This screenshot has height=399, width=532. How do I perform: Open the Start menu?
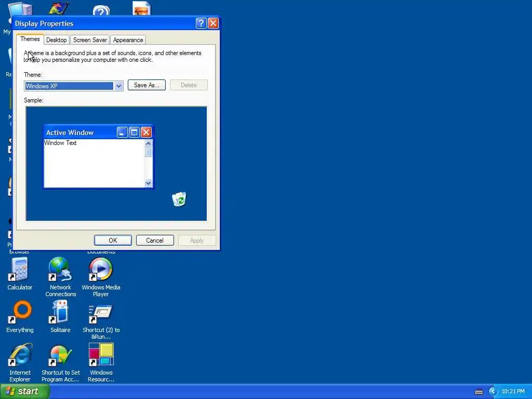[x=25, y=391]
